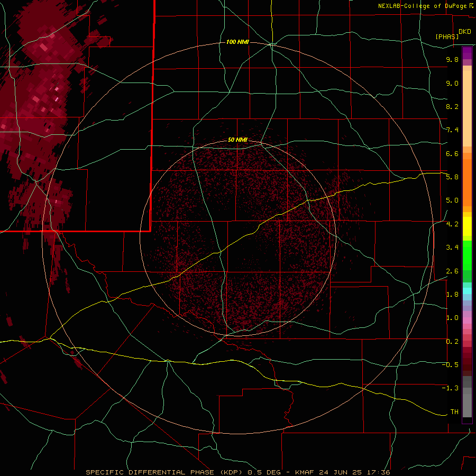Click the purple top segment of color bar
This screenshot has width=476, height=476.
pyautogui.click(x=467, y=53)
